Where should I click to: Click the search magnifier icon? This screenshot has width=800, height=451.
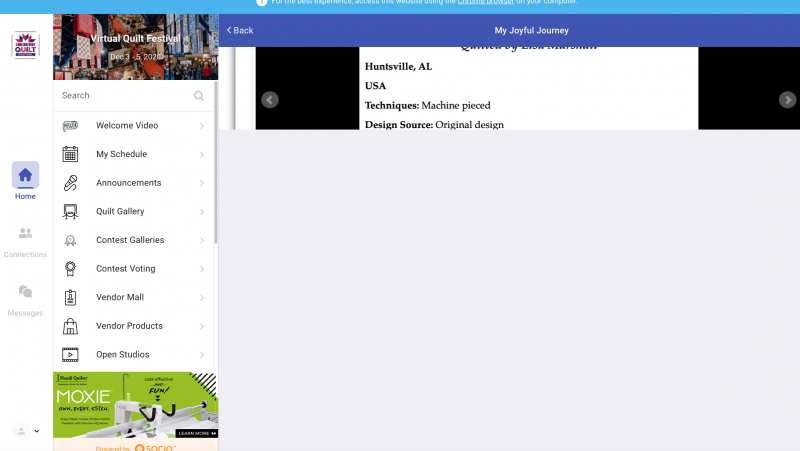coord(199,96)
